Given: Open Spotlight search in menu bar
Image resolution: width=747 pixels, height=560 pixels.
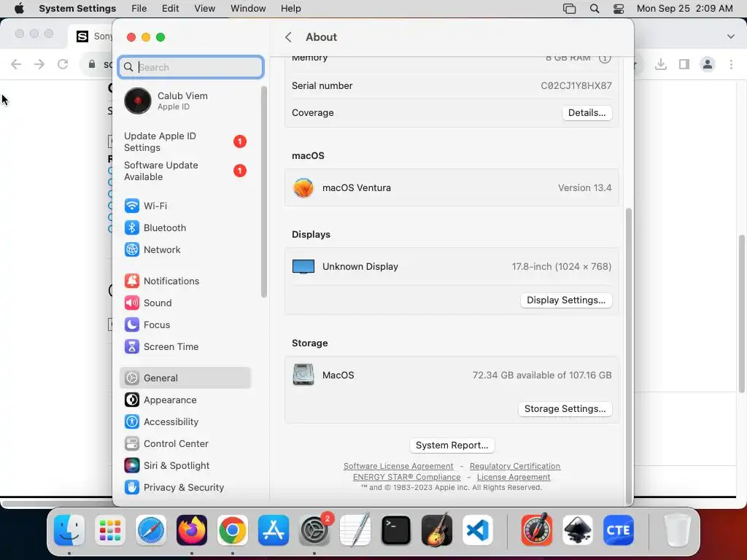Looking at the screenshot, I should click(x=595, y=9).
